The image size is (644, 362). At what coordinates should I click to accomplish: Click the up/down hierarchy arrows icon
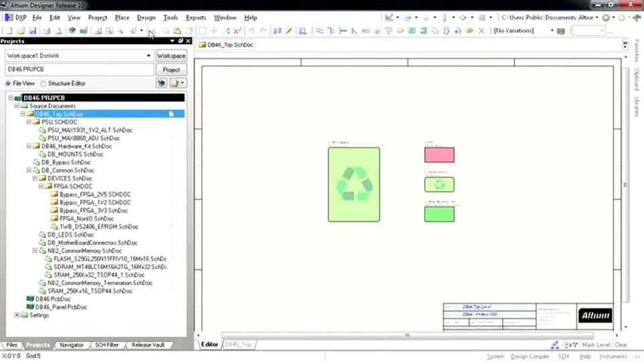click(x=277, y=31)
